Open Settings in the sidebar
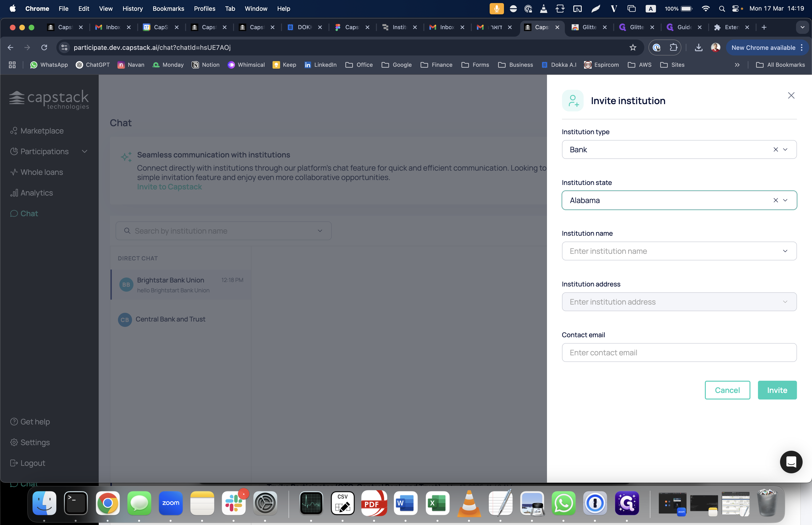This screenshot has width=812, height=525. point(30,443)
